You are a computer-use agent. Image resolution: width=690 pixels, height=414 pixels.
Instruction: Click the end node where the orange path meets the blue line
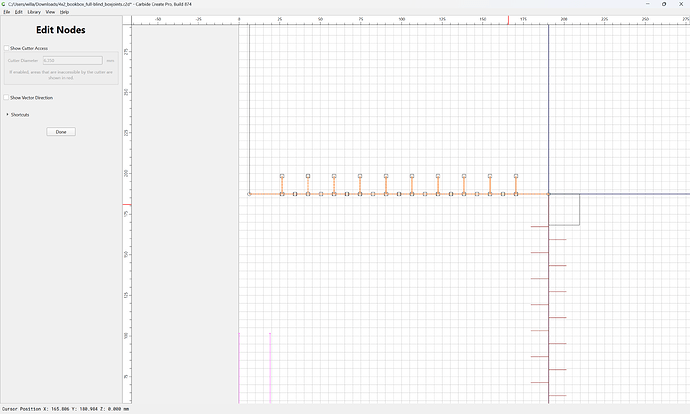click(x=548, y=194)
